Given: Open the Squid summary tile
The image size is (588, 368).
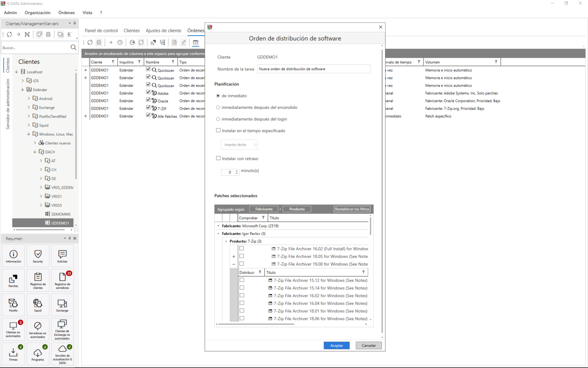Looking at the screenshot, I should [38, 305].
